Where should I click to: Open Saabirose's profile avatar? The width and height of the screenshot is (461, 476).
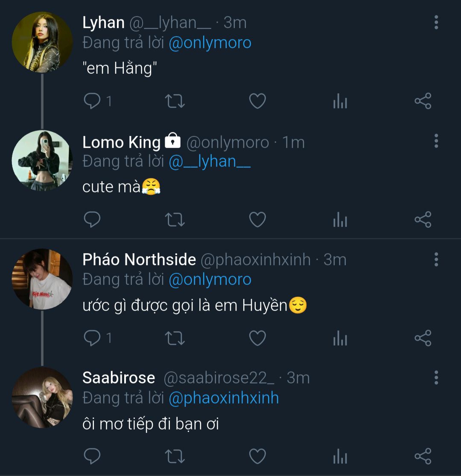42,397
